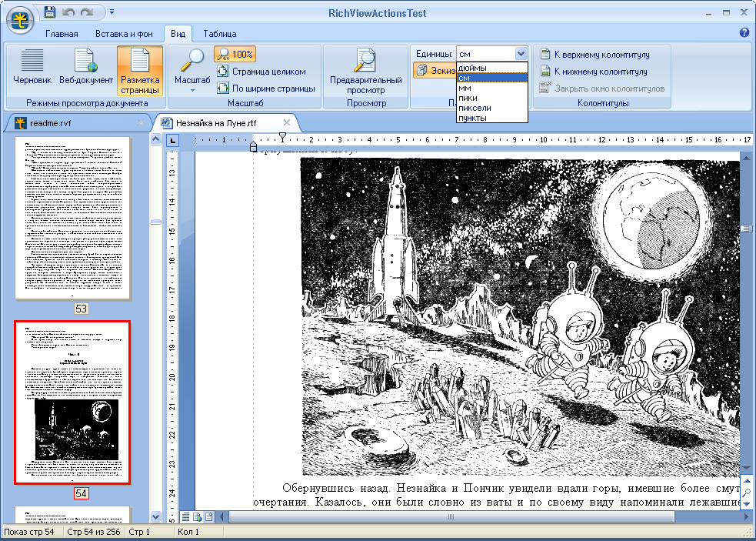The image size is (756, 541).
Task: Switch to Черновик (draft) view mode
Action: point(32,68)
